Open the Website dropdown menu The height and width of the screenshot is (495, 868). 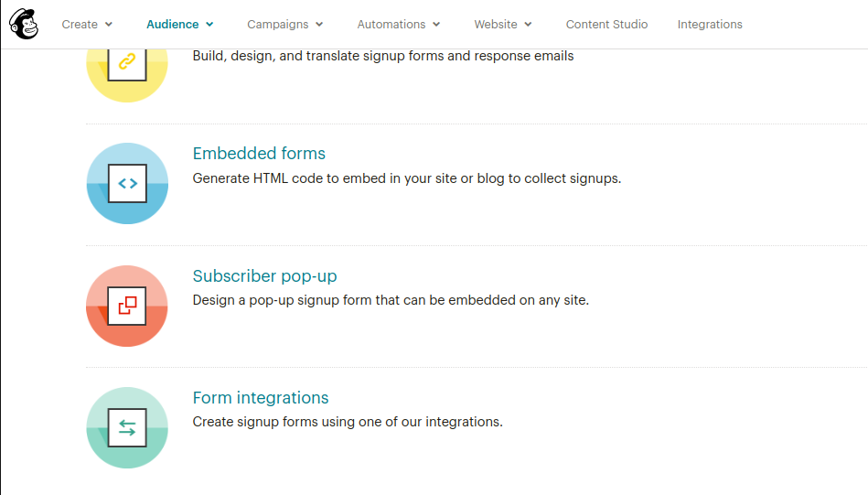503,25
